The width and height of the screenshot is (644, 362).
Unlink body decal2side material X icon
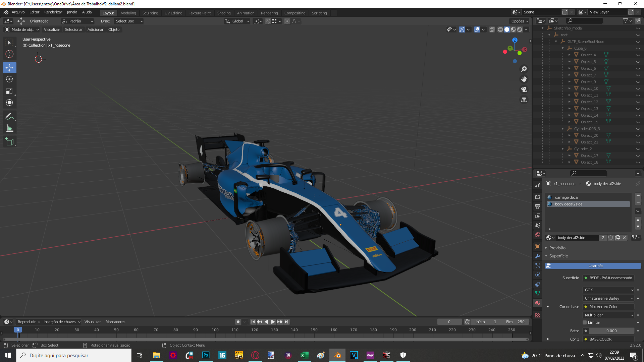pos(624,238)
